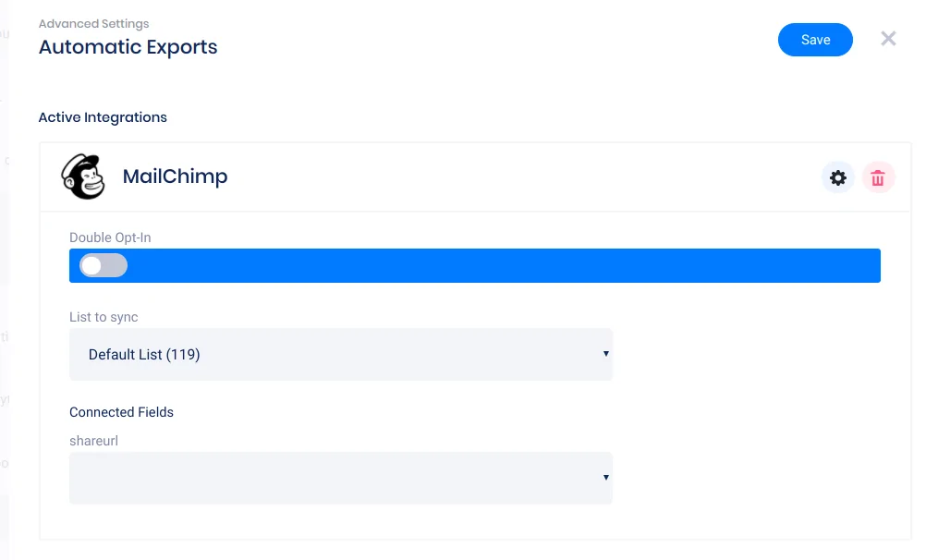This screenshot has height=560, width=938.
Task: Open the Default List (119) dropdown
Action: point(340,354)
